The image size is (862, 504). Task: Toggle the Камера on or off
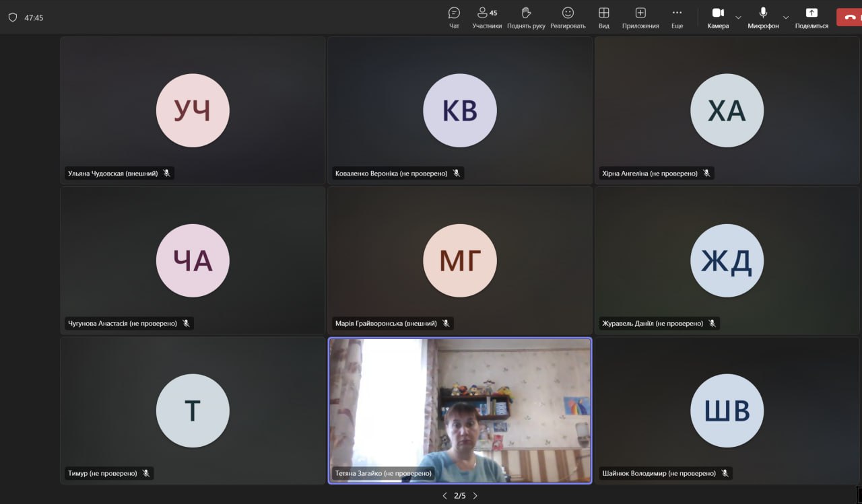[718, 17]
